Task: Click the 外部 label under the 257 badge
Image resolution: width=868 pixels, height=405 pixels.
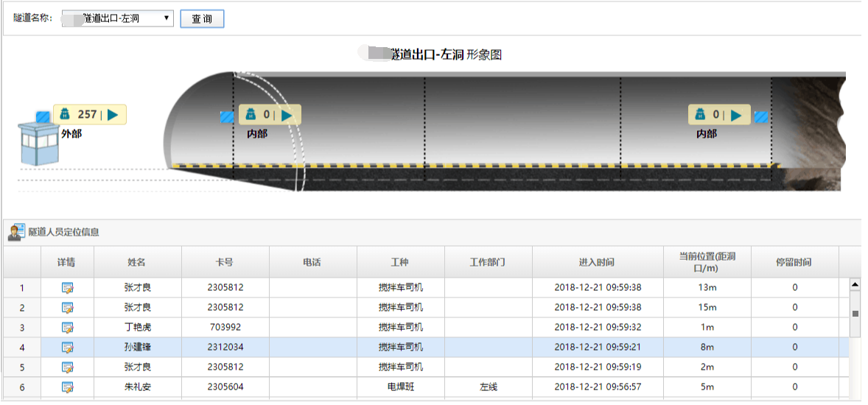Action: point(71,133)
